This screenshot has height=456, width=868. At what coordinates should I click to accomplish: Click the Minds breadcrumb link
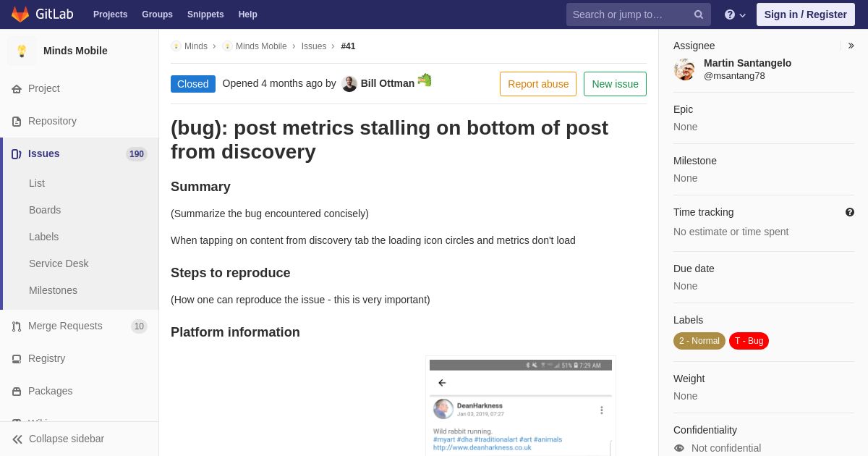pyautogui.click(x=196, y=46)
